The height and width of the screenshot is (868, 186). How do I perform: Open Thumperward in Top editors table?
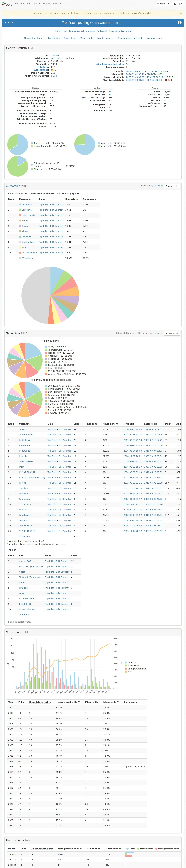pos(26,435)
